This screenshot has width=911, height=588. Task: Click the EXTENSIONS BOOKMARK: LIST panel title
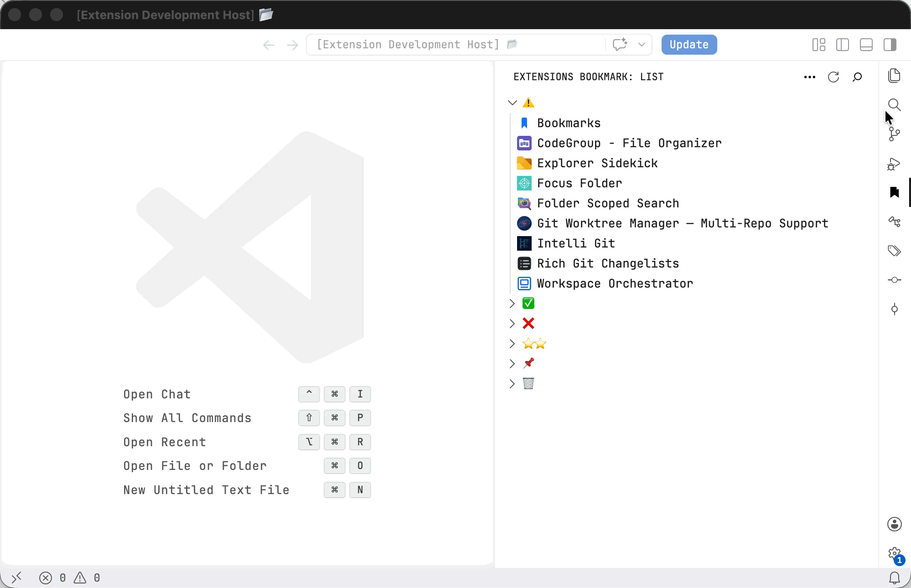(588, 77)
